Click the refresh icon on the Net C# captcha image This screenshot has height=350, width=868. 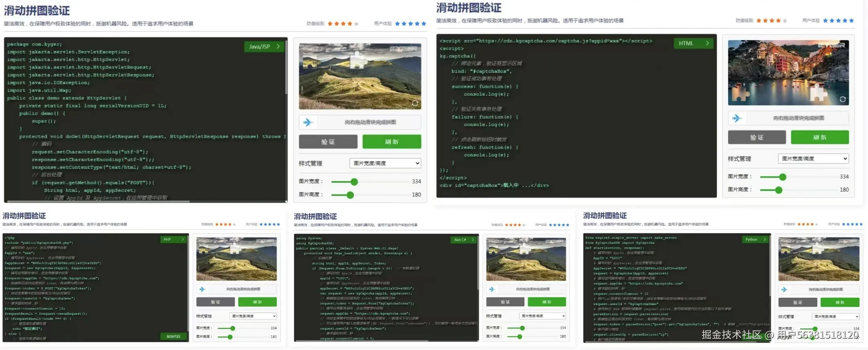pos(562,277)
